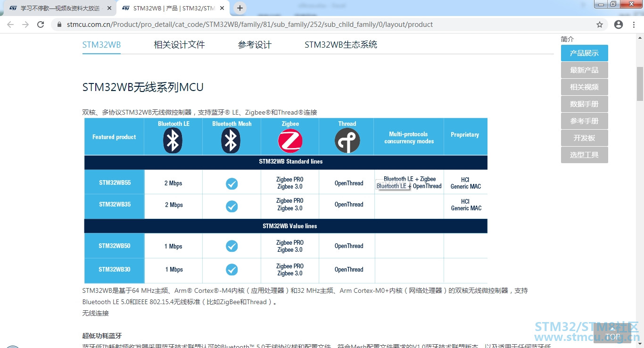This screenshot has width=644, height=348.
Task: Click the STM32WB55 product cell
Action: click(x=115, y=183)
